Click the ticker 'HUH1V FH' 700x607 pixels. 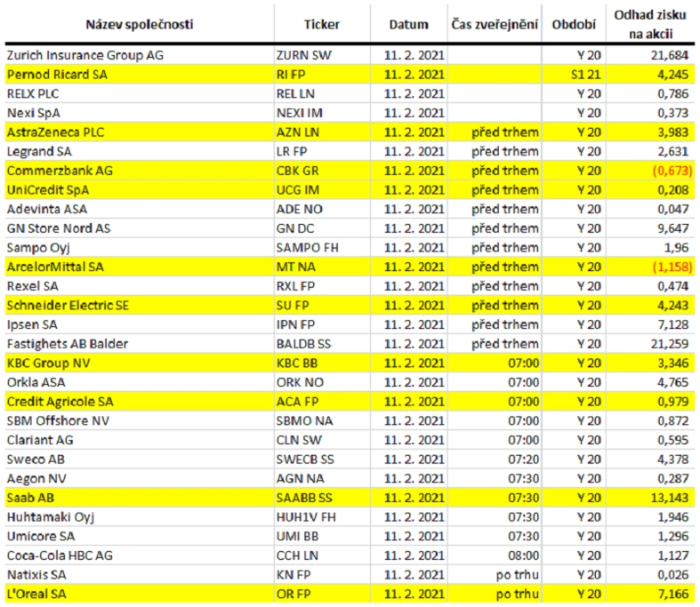tap(306, 516)
